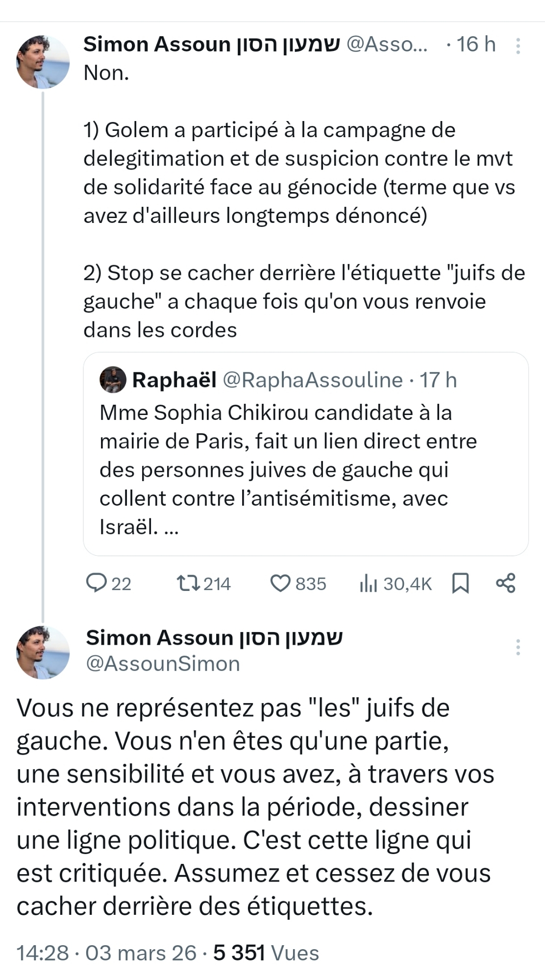Tap the retweet icon
Viewport: 545px width, 980px height.
pos(188,583)
